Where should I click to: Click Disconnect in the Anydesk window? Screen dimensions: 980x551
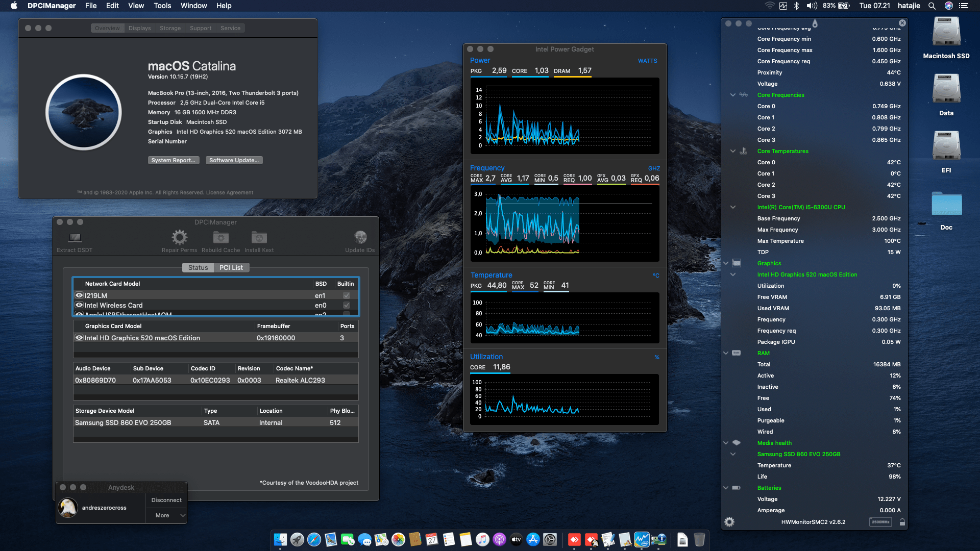tap(166, 500)
